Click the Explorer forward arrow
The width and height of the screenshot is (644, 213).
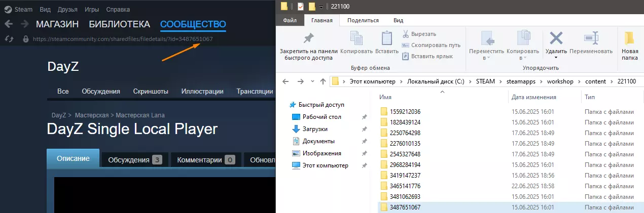tap(300, 81)
